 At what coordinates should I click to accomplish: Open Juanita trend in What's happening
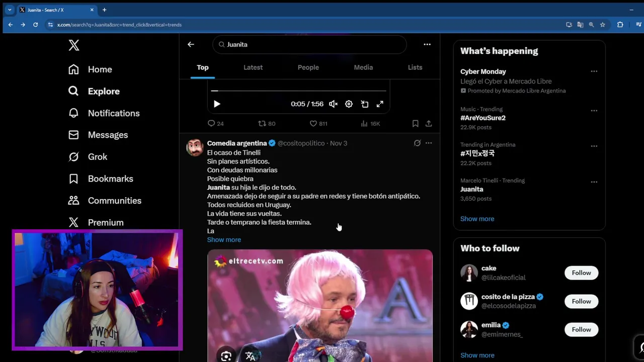tap(472, 189)
